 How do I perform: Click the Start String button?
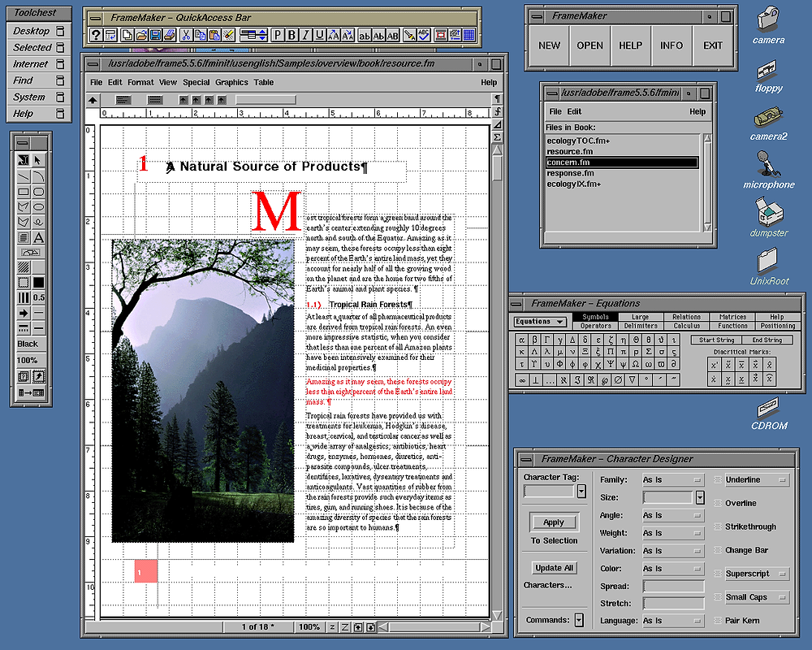[x=717, y=340]
